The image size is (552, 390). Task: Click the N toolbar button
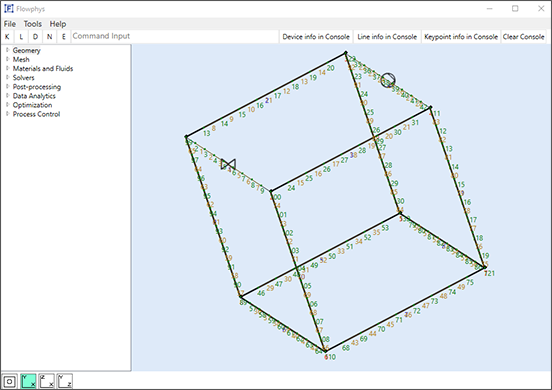pos(50,37)
